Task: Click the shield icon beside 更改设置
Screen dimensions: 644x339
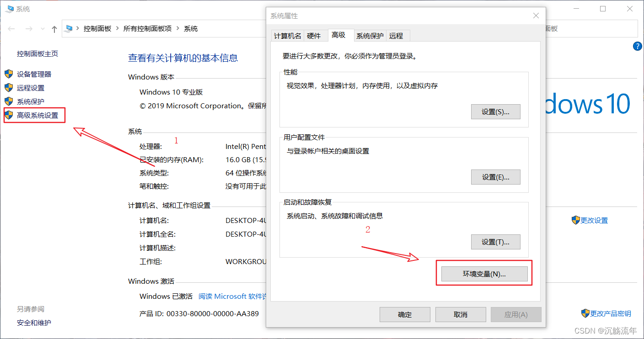Action: click(576, 220)
